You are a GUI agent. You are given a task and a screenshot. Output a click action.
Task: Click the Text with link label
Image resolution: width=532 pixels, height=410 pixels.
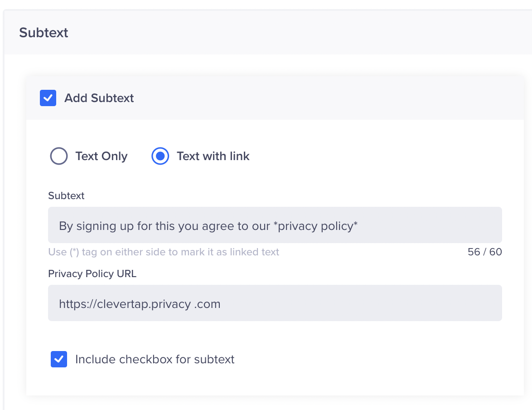tap(213, 156)
